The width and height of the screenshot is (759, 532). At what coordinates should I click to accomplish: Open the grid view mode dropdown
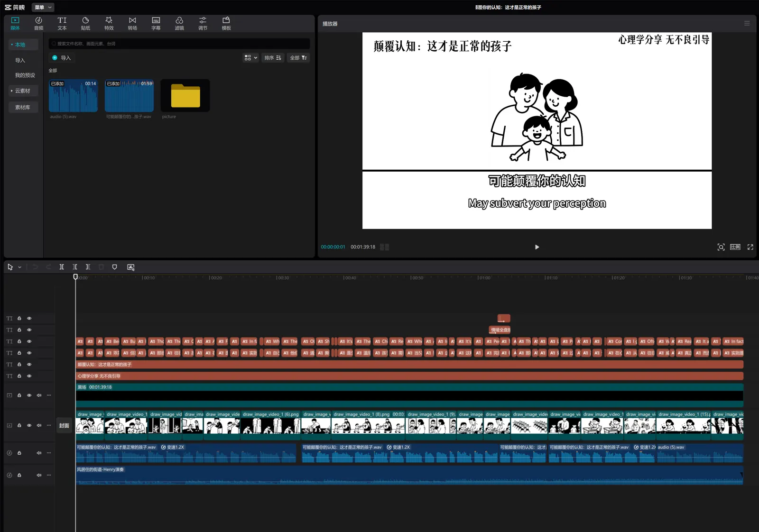(250, 58)
